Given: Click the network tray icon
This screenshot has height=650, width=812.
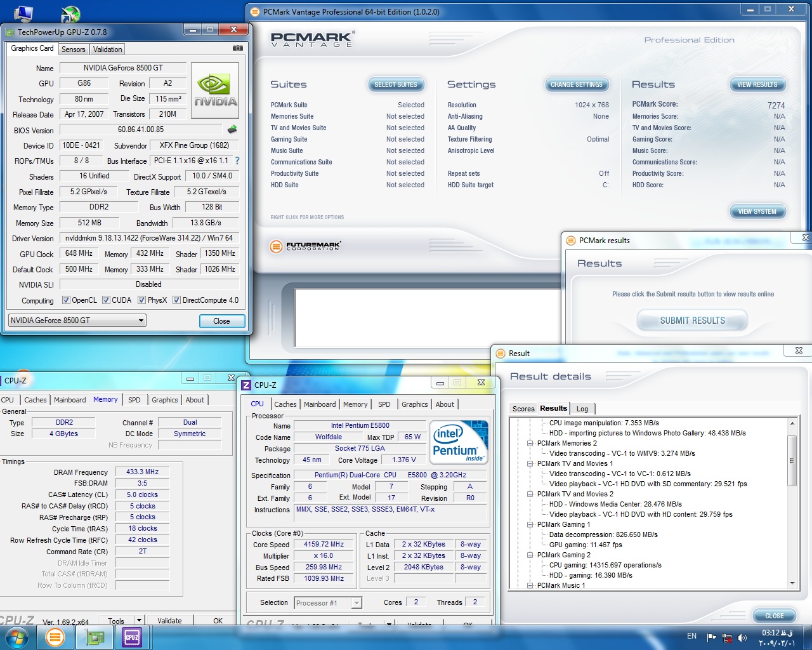Looking at the screenshot, I should click(727, 637).
